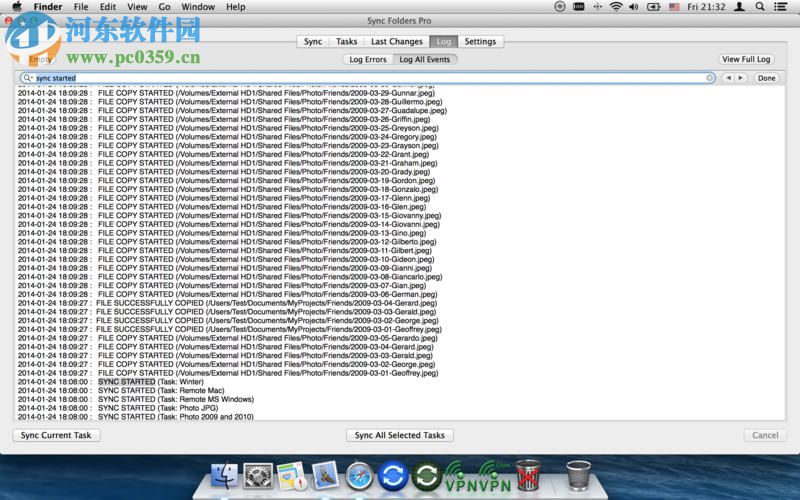Open the US flag input source menu
The height and width of the screenshot is (500, 800).
click(674, 7)
